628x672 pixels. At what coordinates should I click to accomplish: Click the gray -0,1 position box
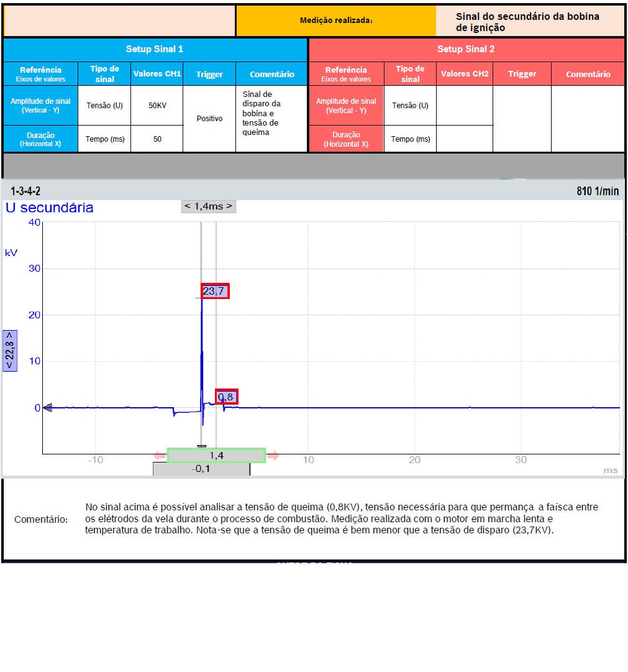(x=201, y=469)
